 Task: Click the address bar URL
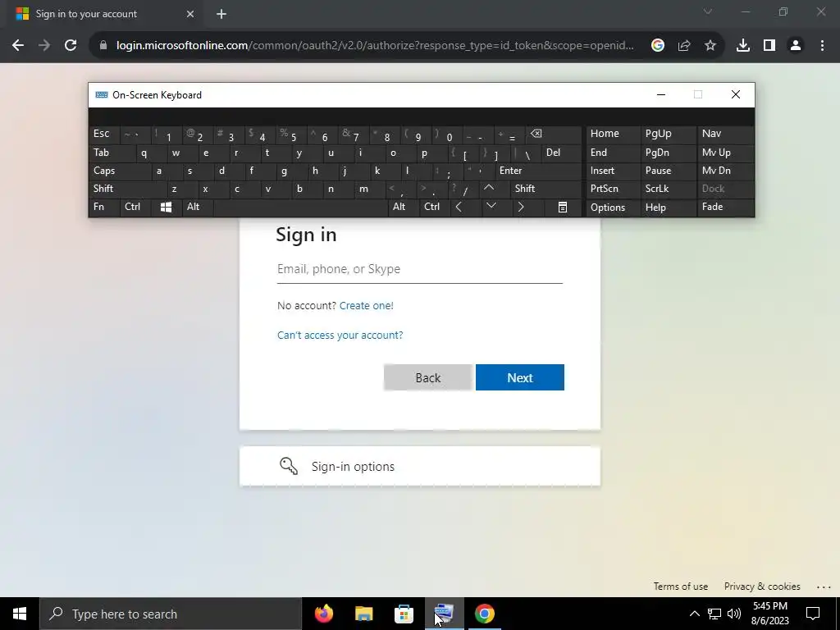pyautogui.click(x=375, y=46)
